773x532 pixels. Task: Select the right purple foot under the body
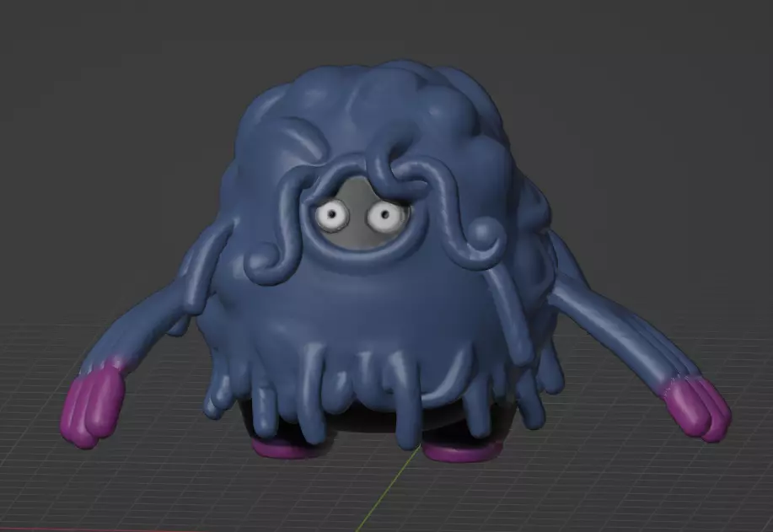point(461,451)
